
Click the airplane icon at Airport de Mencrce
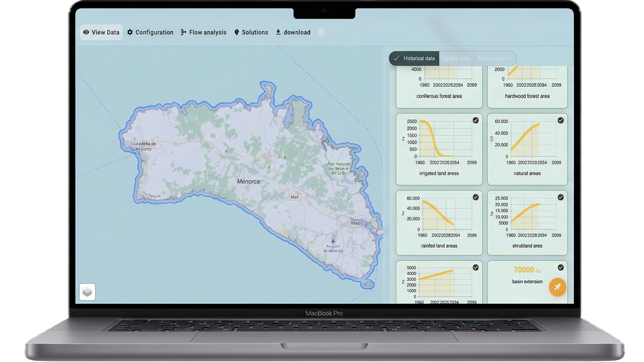tap(333, 241)
